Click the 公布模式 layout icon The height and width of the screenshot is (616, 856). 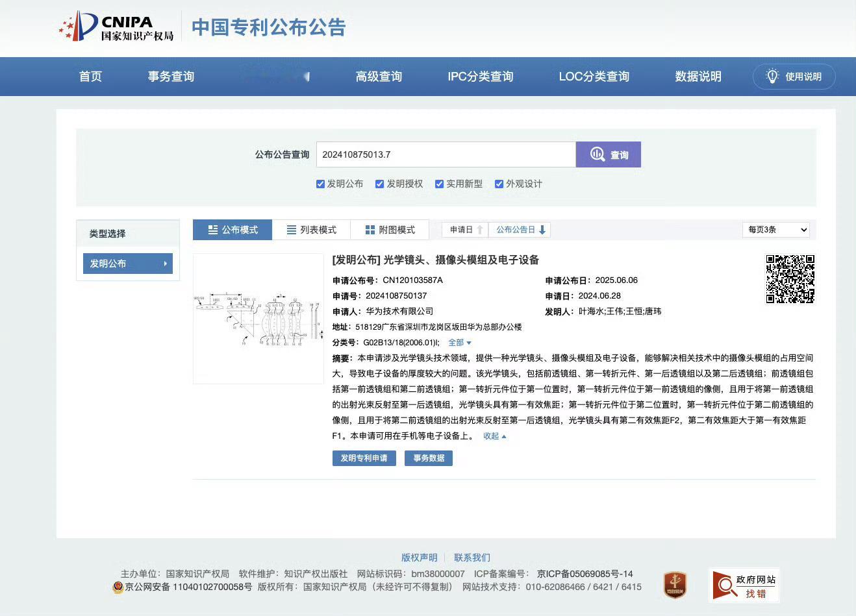213,230
